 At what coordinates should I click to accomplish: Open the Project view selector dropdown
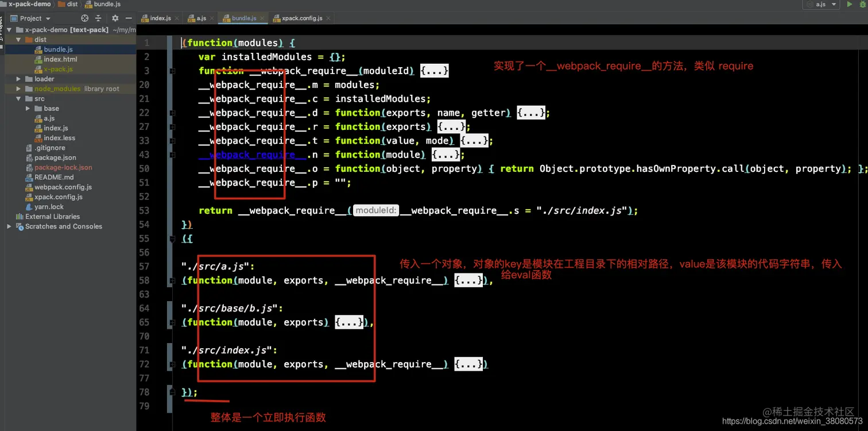[x=31, y=18]
